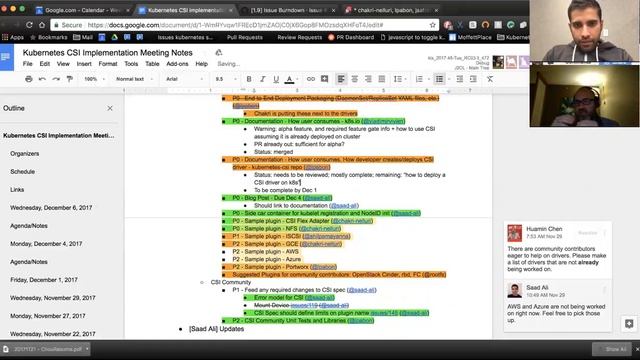Click the Add comment toolbar icon
640x360 pixels.
(324, 79)
